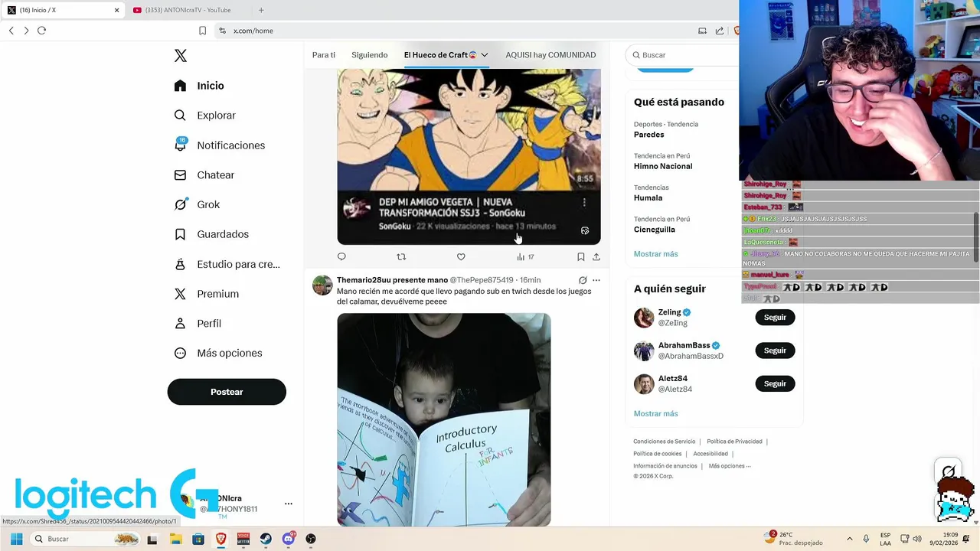
Task: Open Brave browser from taskbar
Action: 220,539
